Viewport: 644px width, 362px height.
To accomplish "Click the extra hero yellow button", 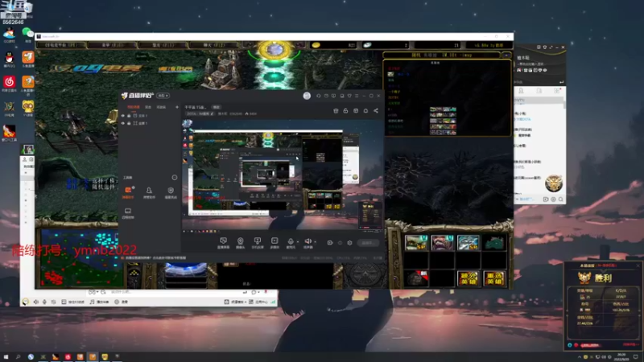I will coord(469,278).
